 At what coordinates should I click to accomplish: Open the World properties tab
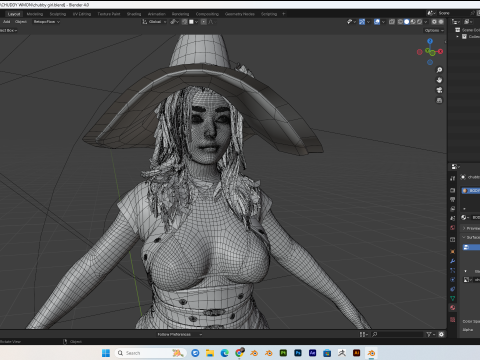pyautogui.click(x=452, y=228)
